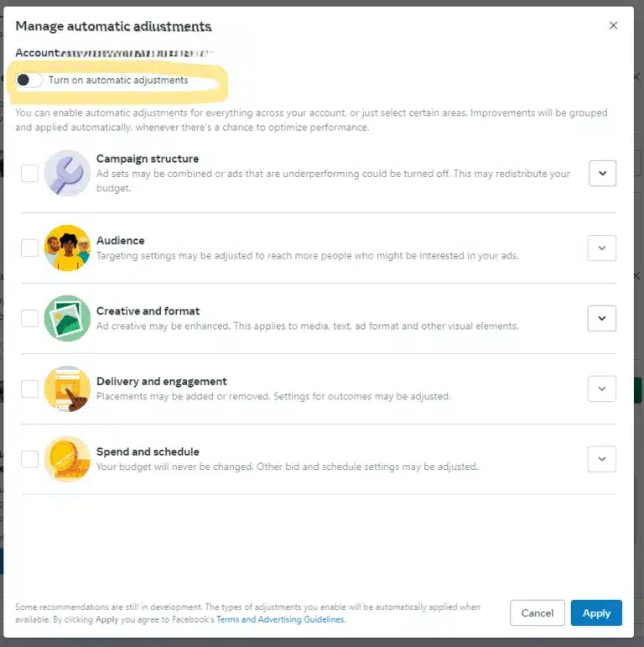Click the Spend and schedule coin icon
This screenshot has height=647, width=644.
(x=67, y=459)
